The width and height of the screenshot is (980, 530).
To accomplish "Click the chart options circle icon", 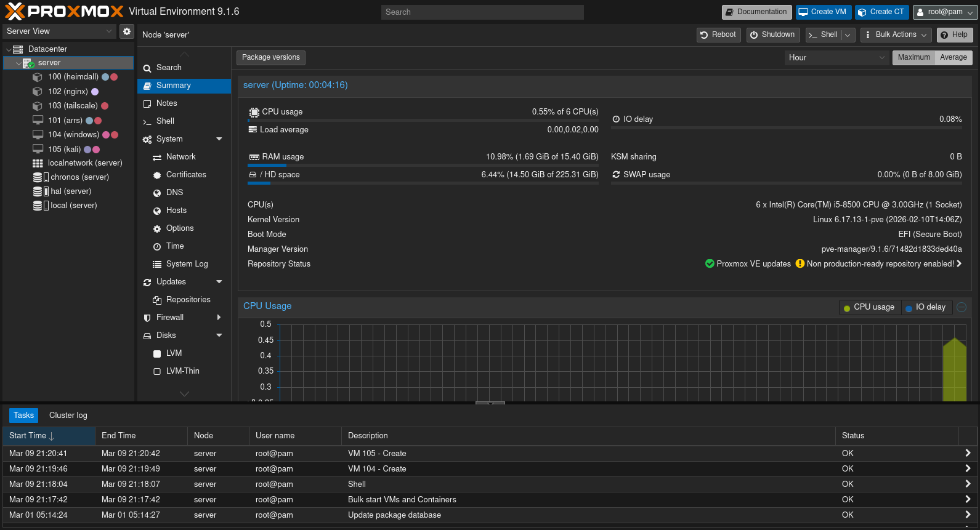I will coord(962,307).
